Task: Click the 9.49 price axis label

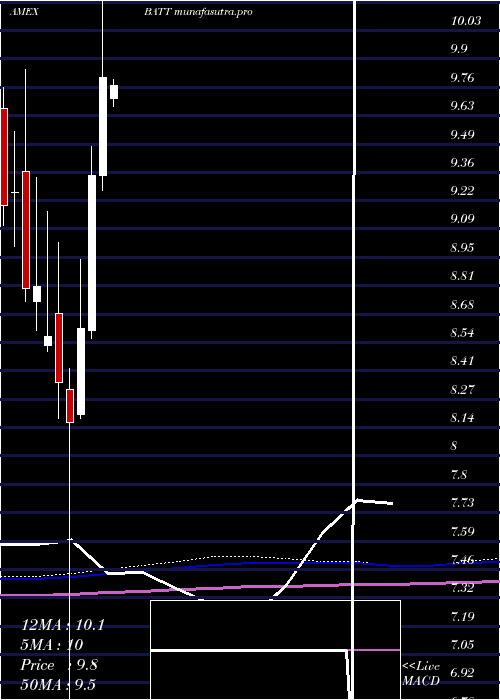Action: 462,134
